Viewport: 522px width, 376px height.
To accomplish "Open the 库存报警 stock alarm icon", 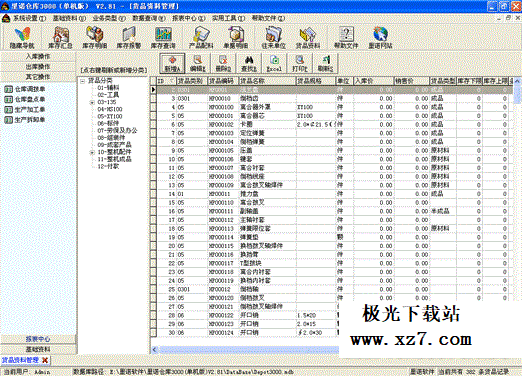I will (x=129, y=38).
